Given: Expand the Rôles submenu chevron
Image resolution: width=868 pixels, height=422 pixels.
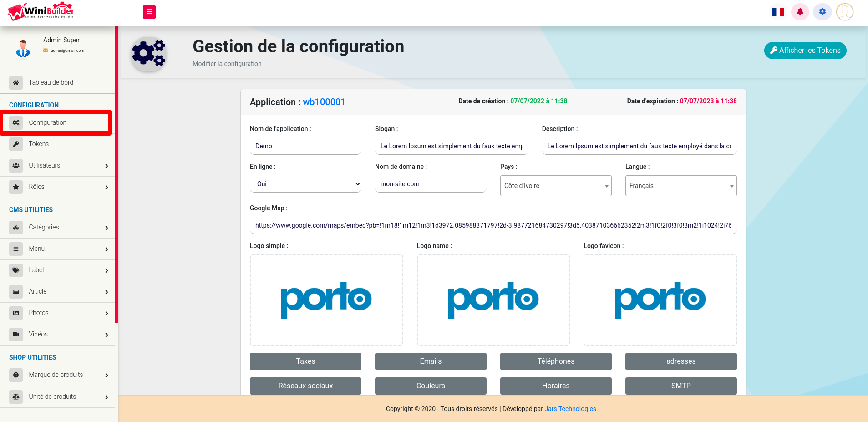Looking at the screenshot, I should tap(107, 187).
